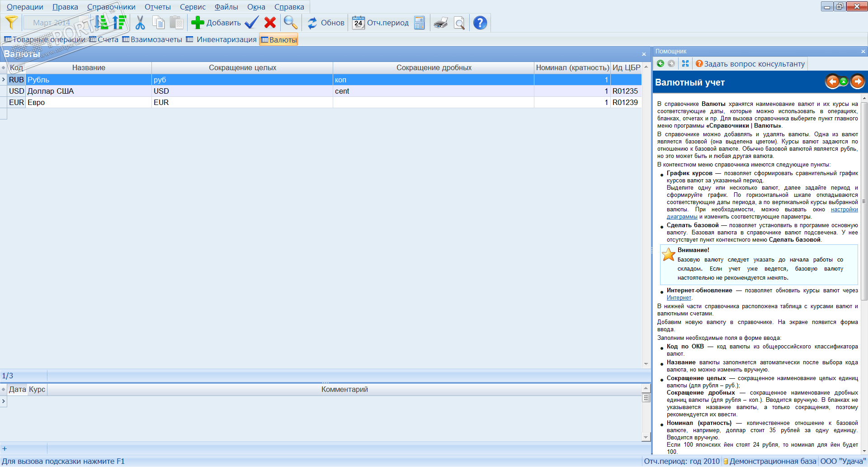Switch to Счета tab
Viewport: 868px width, 467px height.
click(104, 39)
